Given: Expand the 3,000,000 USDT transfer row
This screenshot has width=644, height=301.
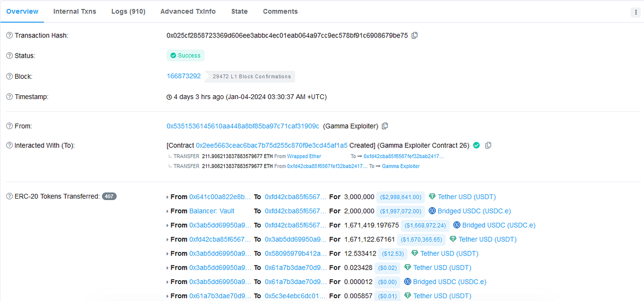Looking at the screenshot, I should pos(167,197).
